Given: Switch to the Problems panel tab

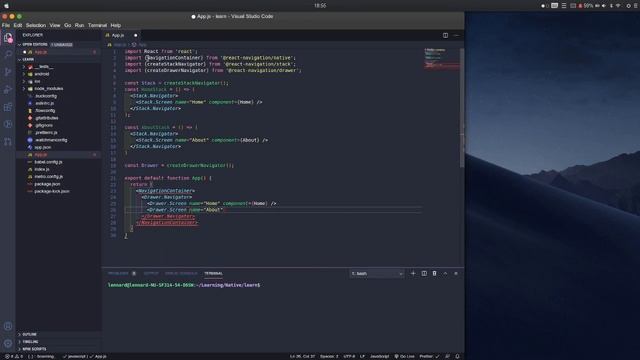Looking at the screenshot, I should coord(118,273).
